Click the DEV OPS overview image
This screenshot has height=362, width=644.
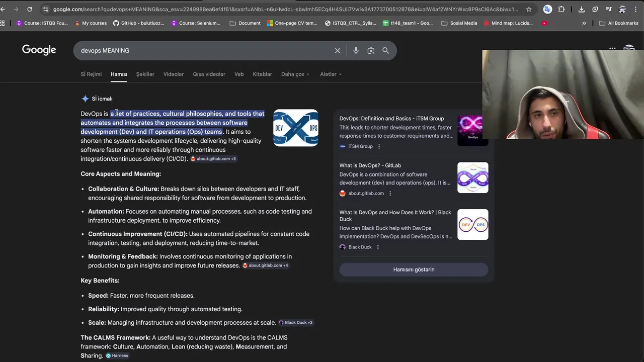295,128
